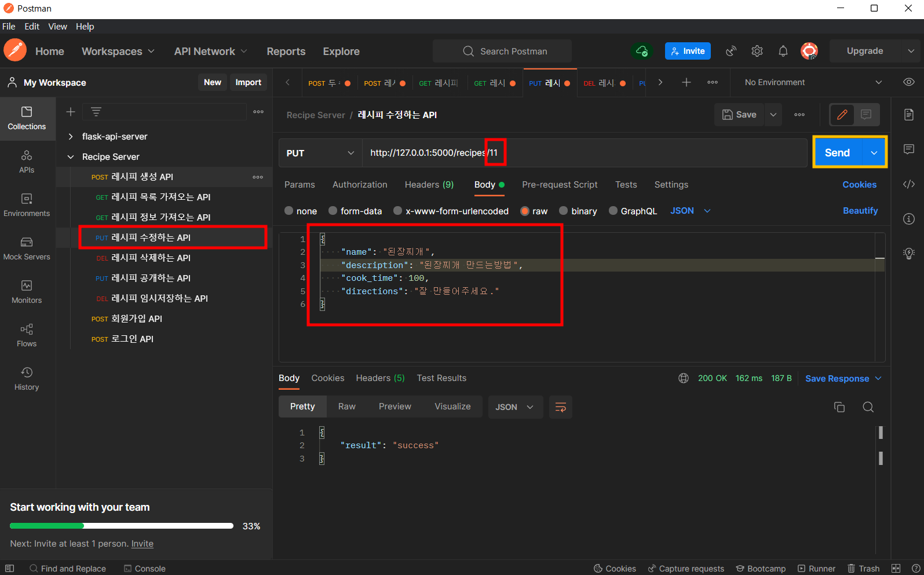This screenshot has width=924, height=575.
Task: Select the none body type
Action: [x=301, y=211]
